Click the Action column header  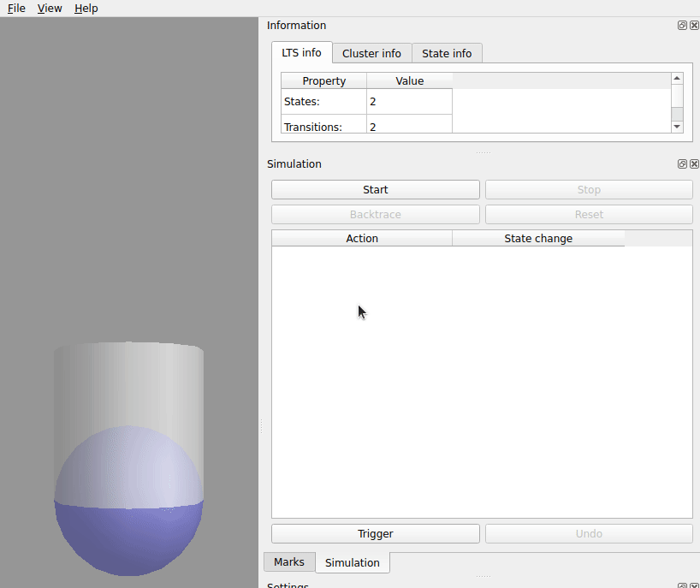tap(362, 239)
